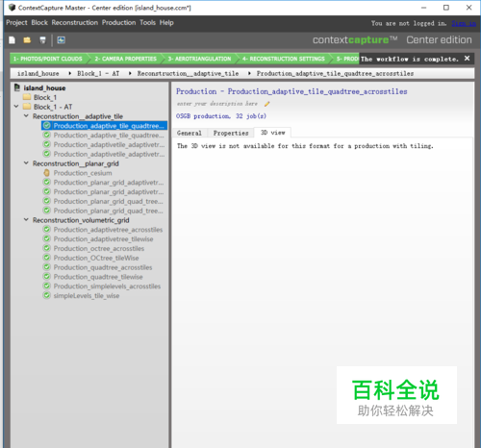Select Production_OCtree_tileWise in the tree

(x=96, y=258)
